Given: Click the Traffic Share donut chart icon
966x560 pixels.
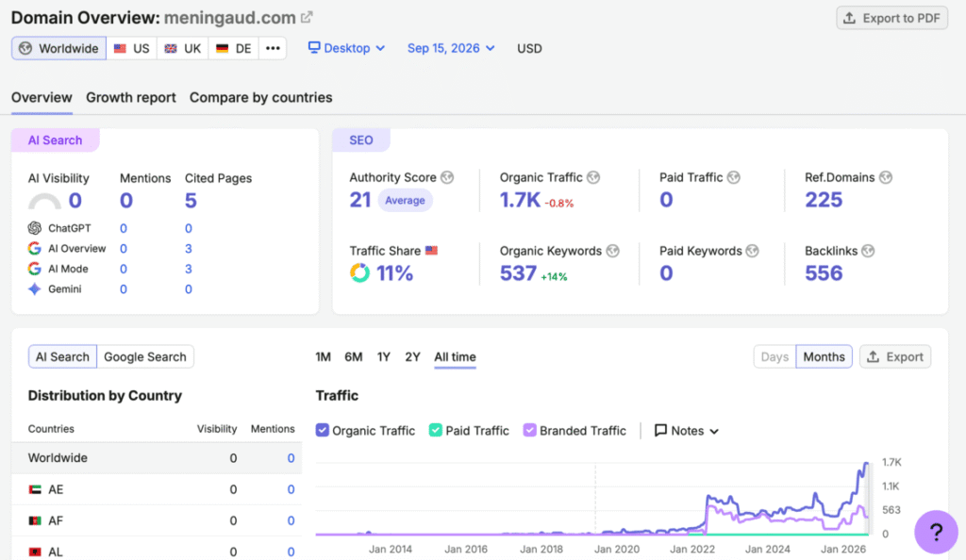Looking at the screenshot, I should coord(359,272).
